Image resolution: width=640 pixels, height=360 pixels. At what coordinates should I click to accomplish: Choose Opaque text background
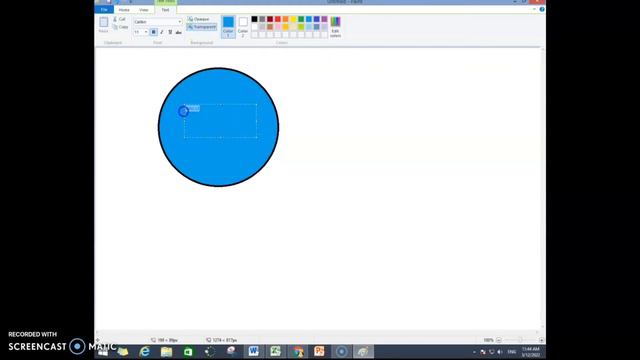click(x=199, y=19)
